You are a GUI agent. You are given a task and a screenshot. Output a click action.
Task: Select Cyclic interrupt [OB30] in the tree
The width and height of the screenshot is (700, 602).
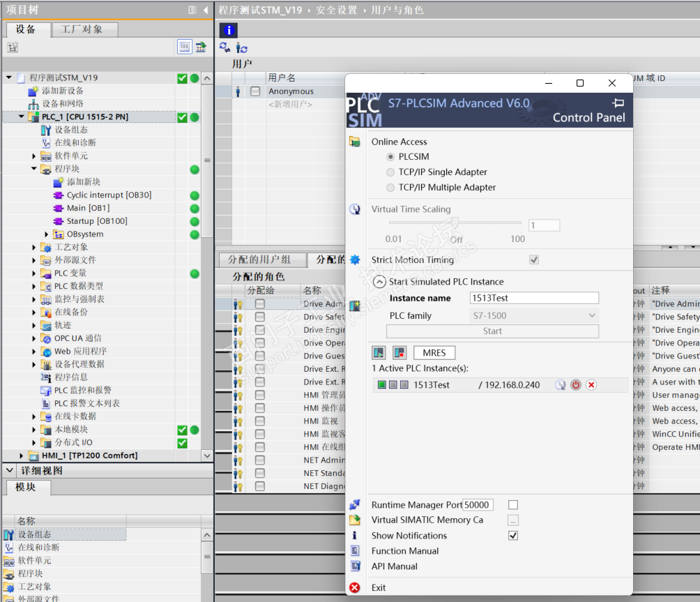(109, 195)
